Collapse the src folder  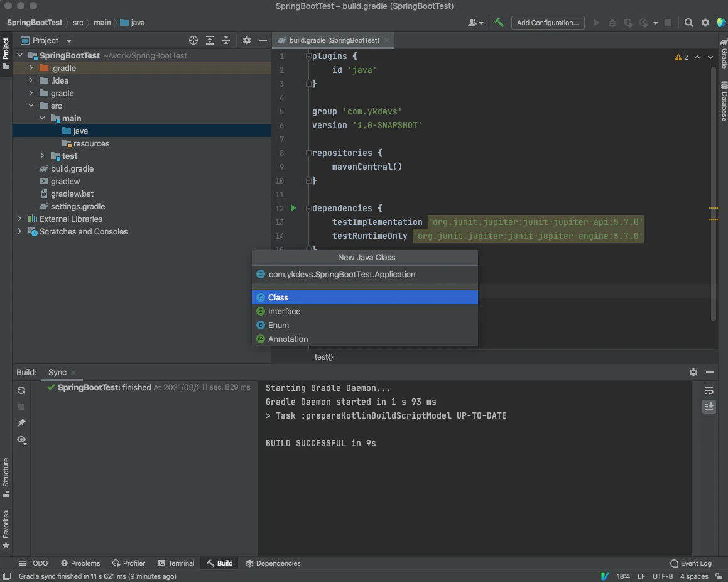(31, 106)
